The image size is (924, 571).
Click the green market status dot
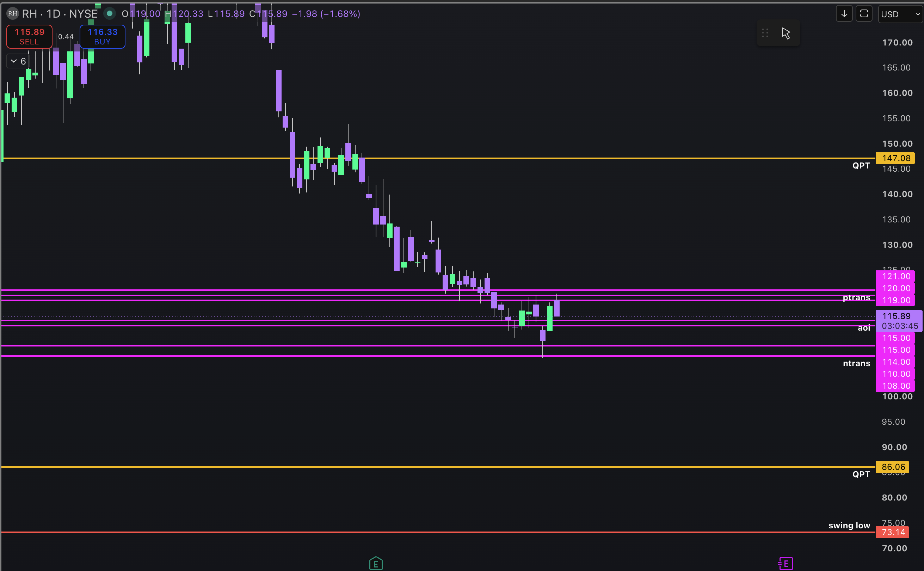(x=110, y=14)
